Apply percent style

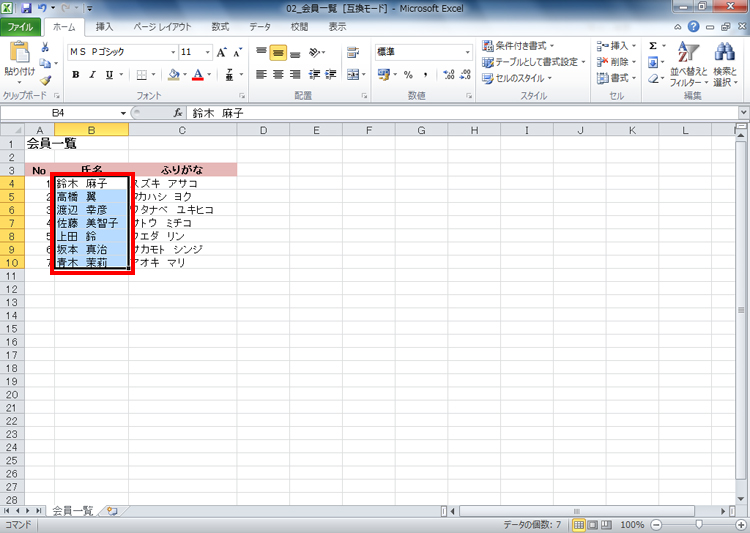point(408,75)
